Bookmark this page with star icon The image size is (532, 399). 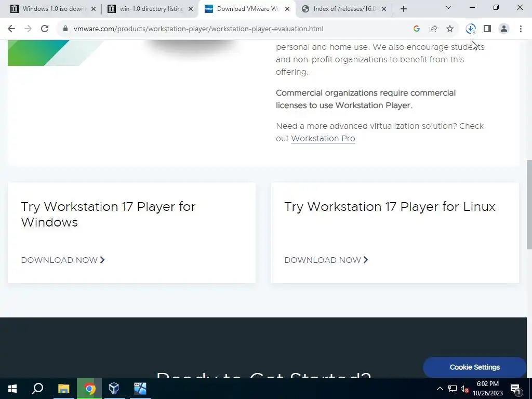click(x=450, y=29)
